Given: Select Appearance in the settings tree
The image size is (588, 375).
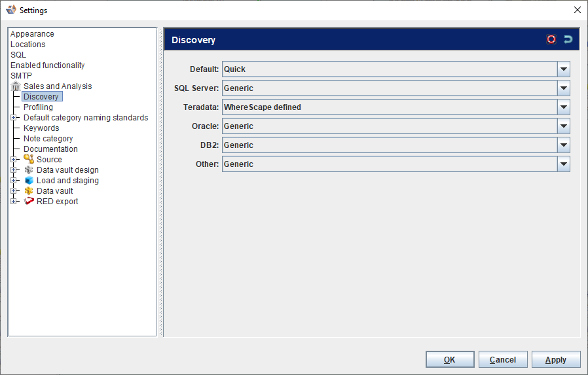Looking at the screenshot, I should click(x=32, y=34).
